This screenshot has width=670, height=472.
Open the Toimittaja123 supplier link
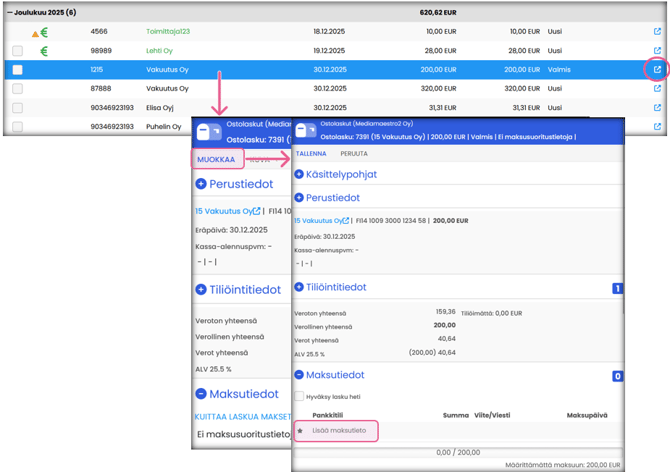[168, 32]
